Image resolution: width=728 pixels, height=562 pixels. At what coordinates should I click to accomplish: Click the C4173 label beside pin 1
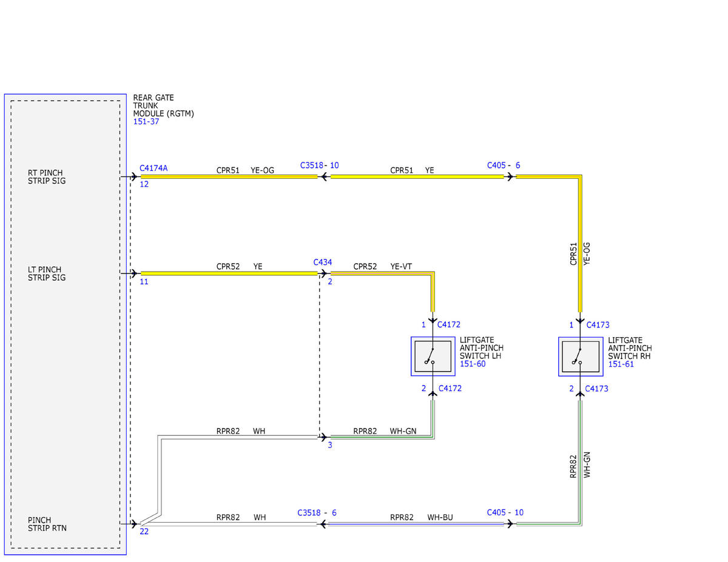(x=598, y=325)
